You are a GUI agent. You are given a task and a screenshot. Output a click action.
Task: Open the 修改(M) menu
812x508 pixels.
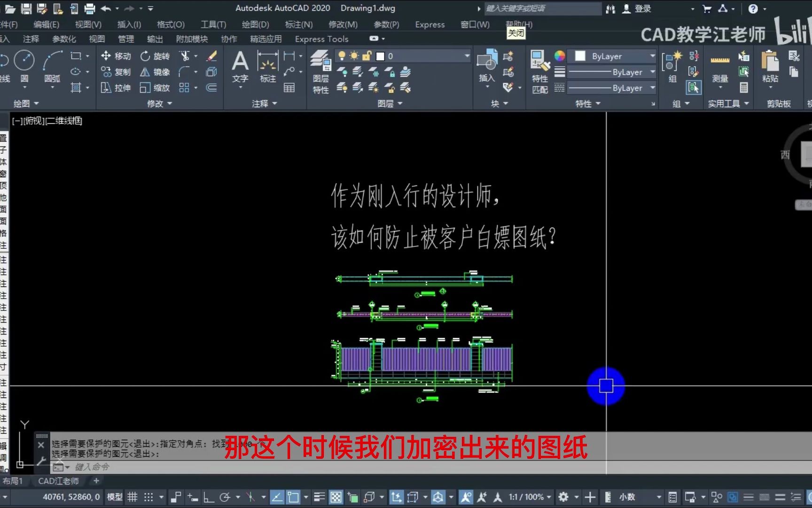[x=343, y=24]
